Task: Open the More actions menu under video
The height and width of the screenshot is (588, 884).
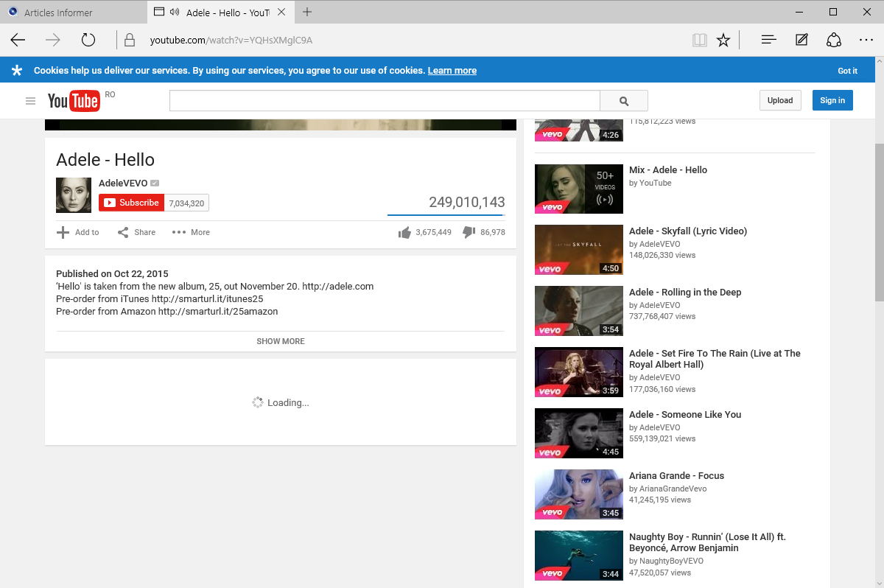Action: click(x=191, y=232)
